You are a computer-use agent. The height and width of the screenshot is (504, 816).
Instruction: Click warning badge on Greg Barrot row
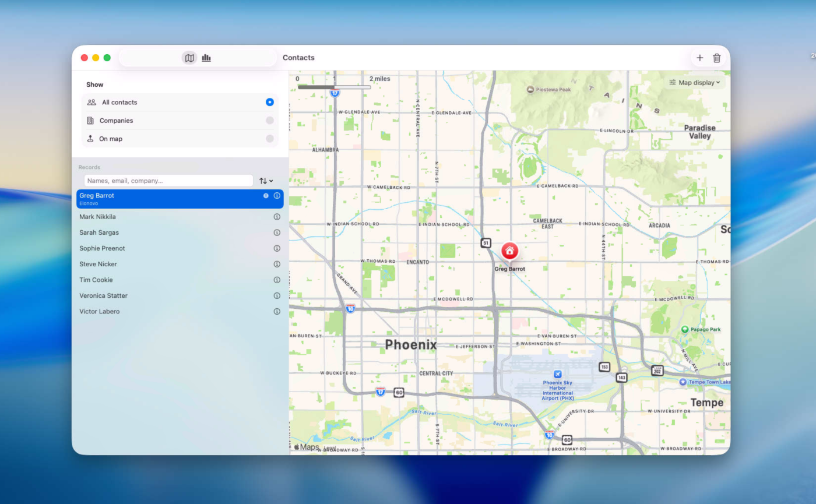pyautogui.click(x=266, y=196)
